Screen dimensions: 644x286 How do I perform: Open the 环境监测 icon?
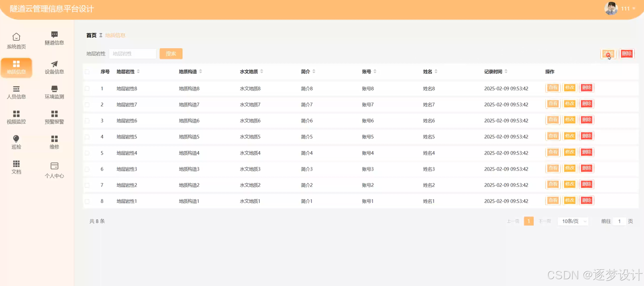[54, 89]
